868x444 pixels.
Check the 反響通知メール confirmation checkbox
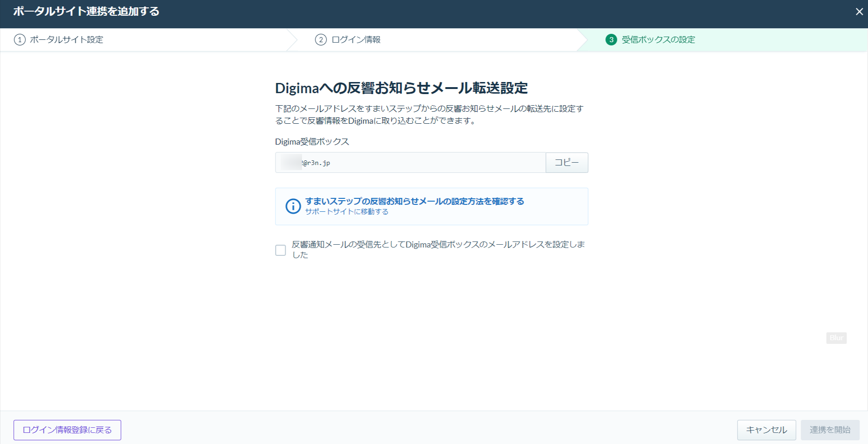click(x=281, y=250)
